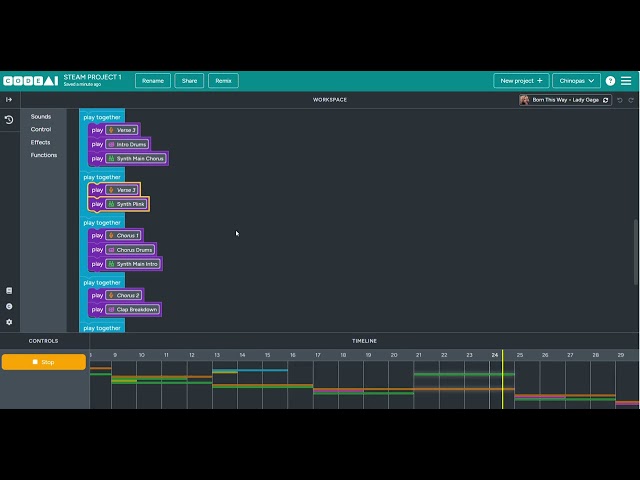Open the version history clock icon

click(x=9, y=120)
